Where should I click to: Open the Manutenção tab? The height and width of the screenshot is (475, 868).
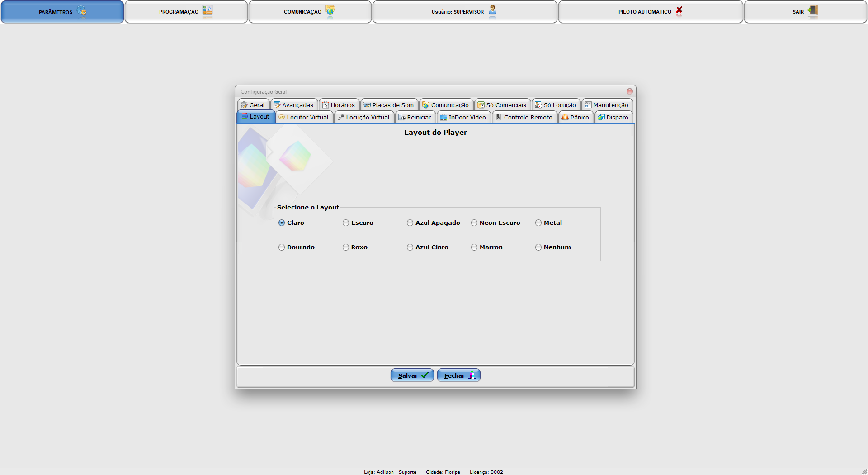(x=607, y=105)
